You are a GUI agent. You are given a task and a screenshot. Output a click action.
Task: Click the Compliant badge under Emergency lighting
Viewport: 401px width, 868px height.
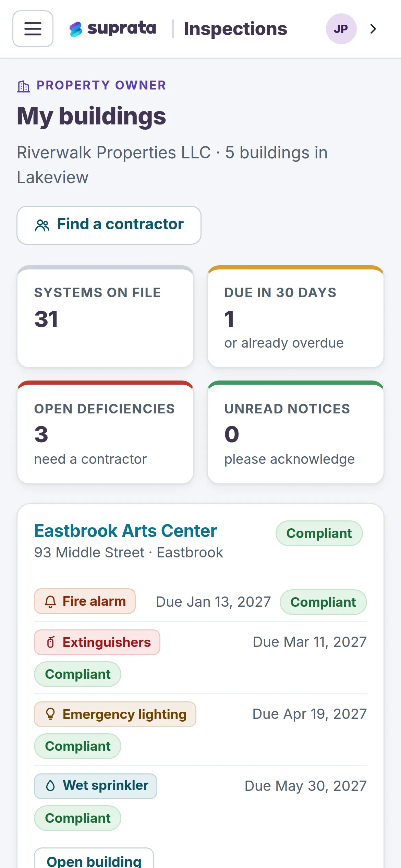77,746
